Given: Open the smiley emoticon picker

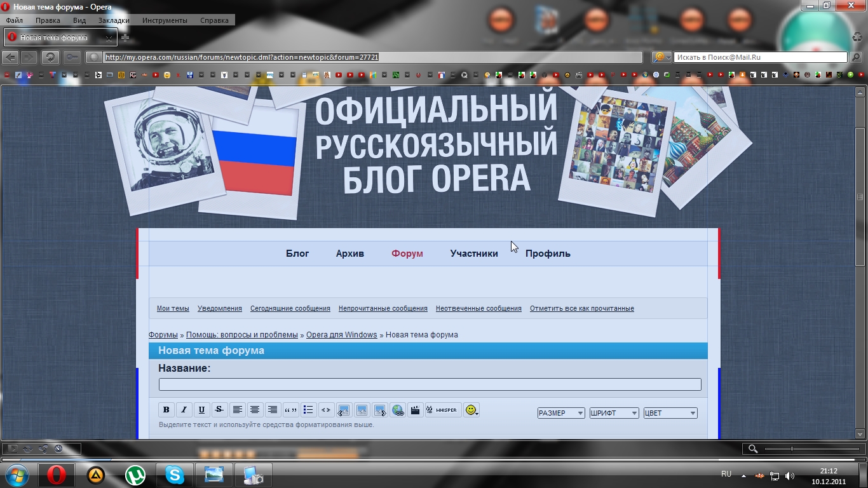Looking at the screenshot, I should [x=471, y=410].
